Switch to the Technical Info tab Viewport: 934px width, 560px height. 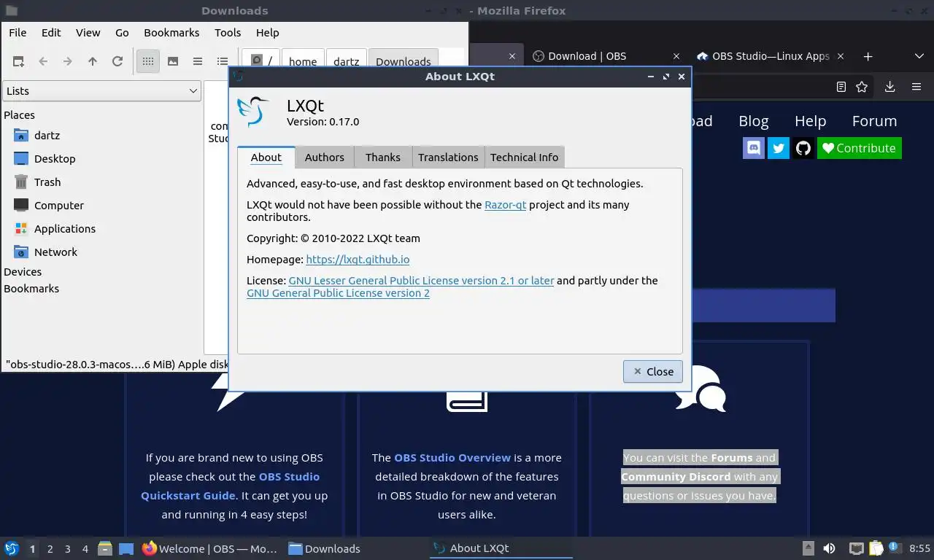pos(524,157)
